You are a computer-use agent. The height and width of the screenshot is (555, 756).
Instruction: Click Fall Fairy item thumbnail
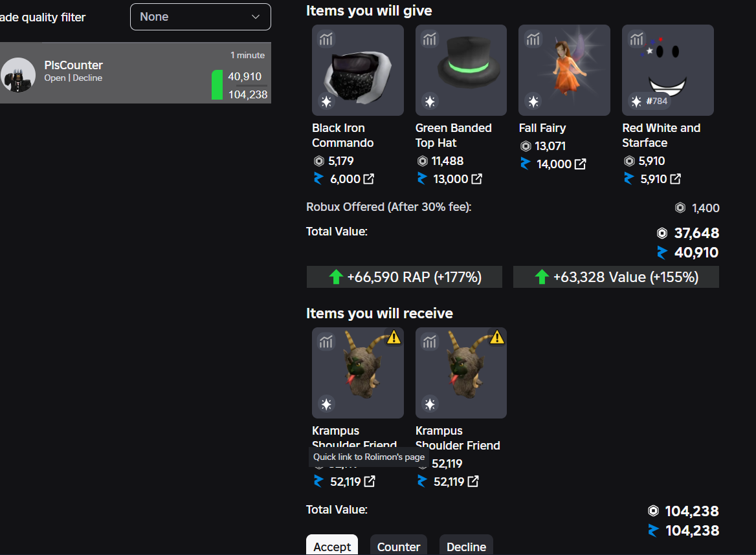pyautogui.click(x=564, y=71)
